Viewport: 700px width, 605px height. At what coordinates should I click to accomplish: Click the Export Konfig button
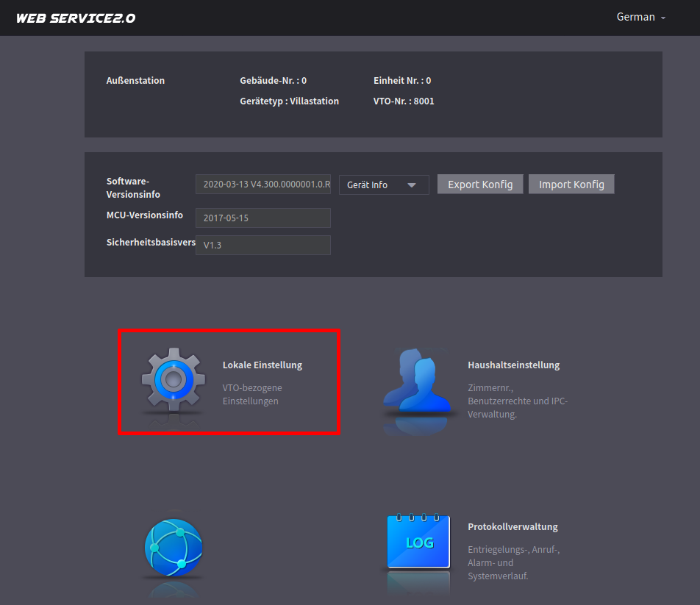480,185
